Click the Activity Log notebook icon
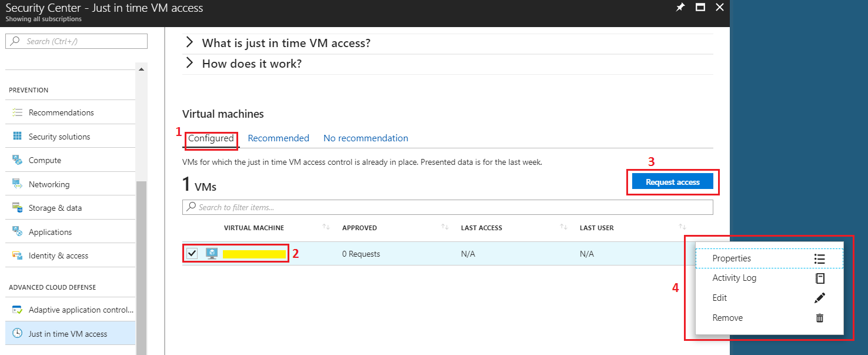The image size is (868, 355). (x=819, y=278)
